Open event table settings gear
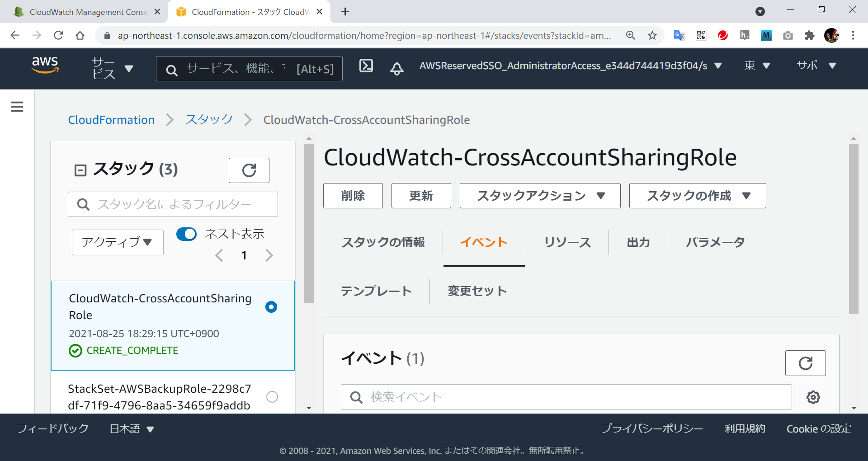The height and width of the screenshot is (461, 868). 813,397
